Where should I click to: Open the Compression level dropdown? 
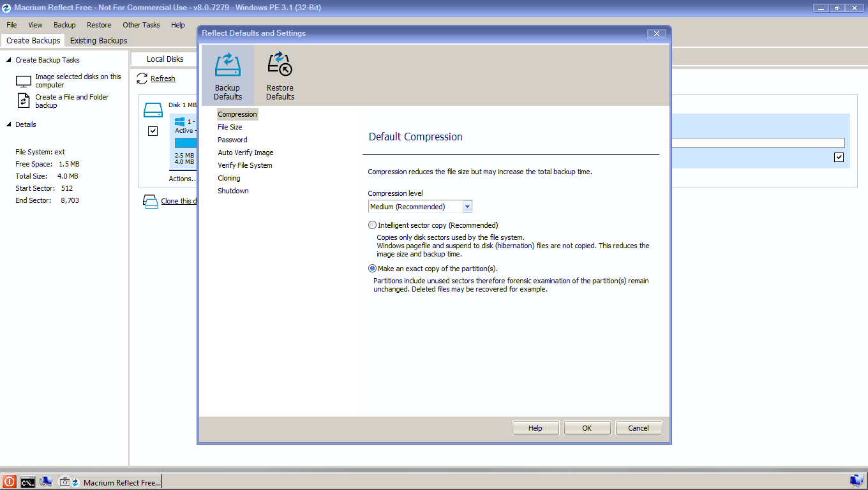click(x=467, y=207)
